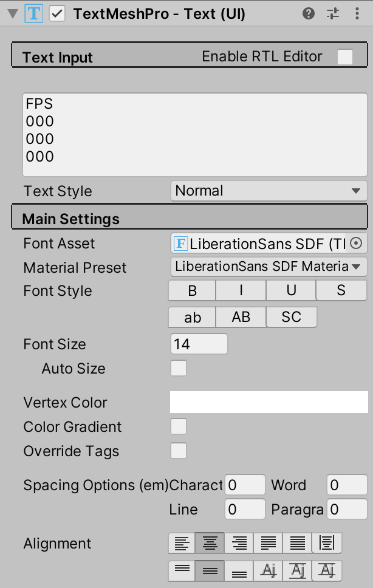Select left horizontal alignment icon
Viewport: 373px width, 588px height.
182,543
